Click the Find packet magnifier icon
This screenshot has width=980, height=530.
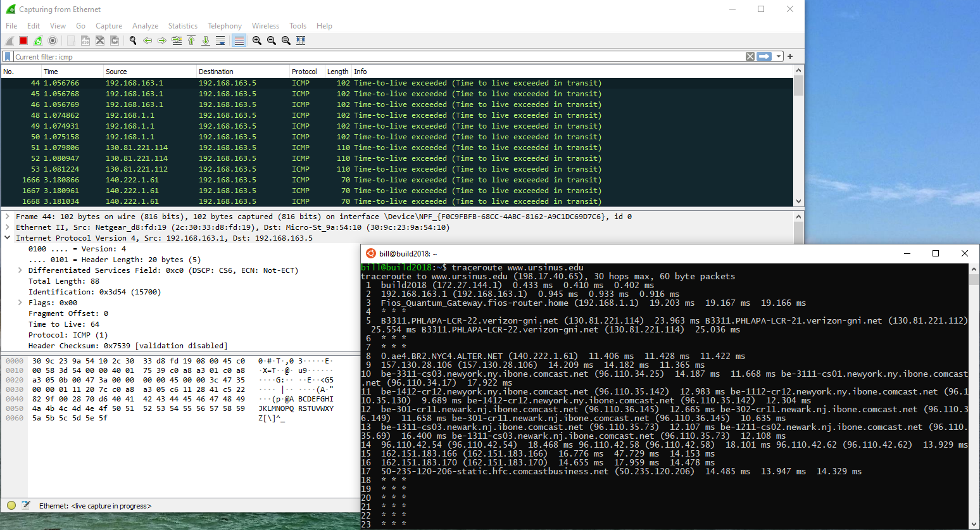tap(133, 41)
